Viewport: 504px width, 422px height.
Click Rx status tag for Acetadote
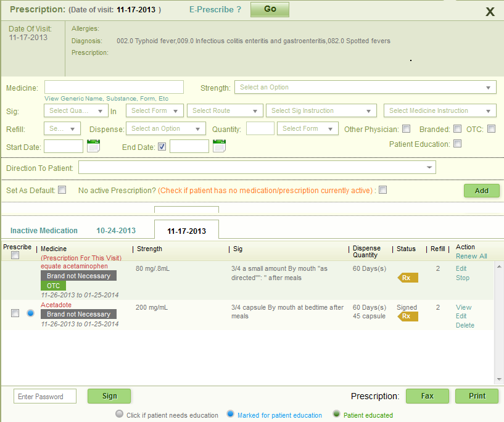click(x=408, y=316)
